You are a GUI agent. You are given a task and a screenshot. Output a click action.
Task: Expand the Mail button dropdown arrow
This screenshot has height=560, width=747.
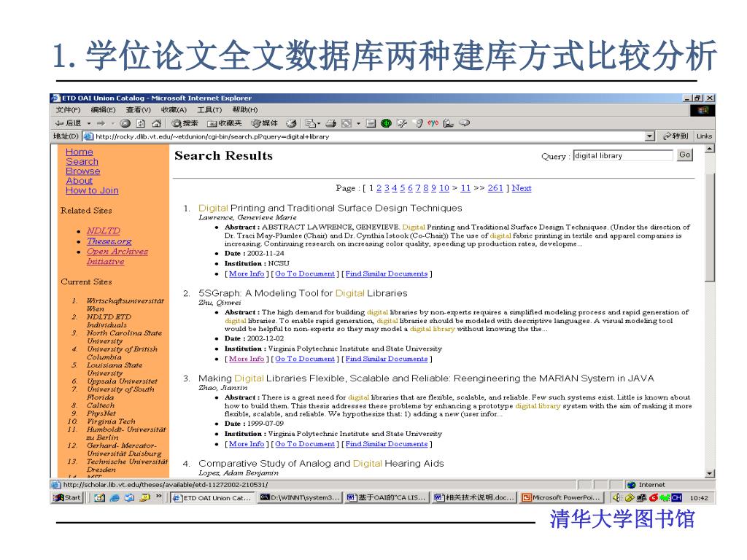click(318, 123)
